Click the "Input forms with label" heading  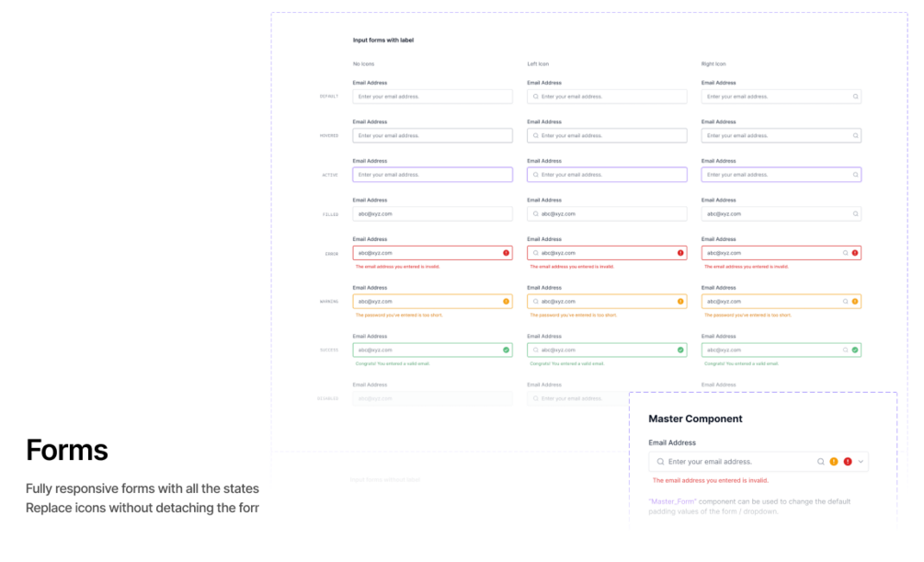click(383, 40)
